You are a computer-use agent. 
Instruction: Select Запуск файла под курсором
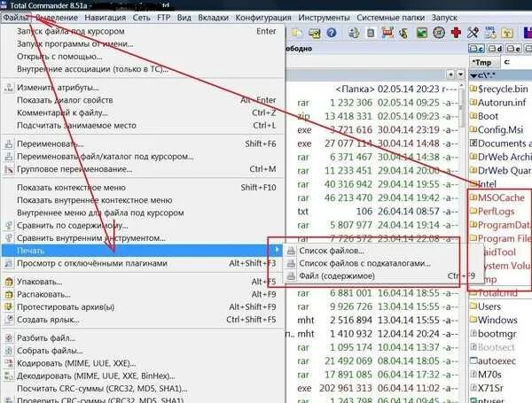tap(143, 31)
